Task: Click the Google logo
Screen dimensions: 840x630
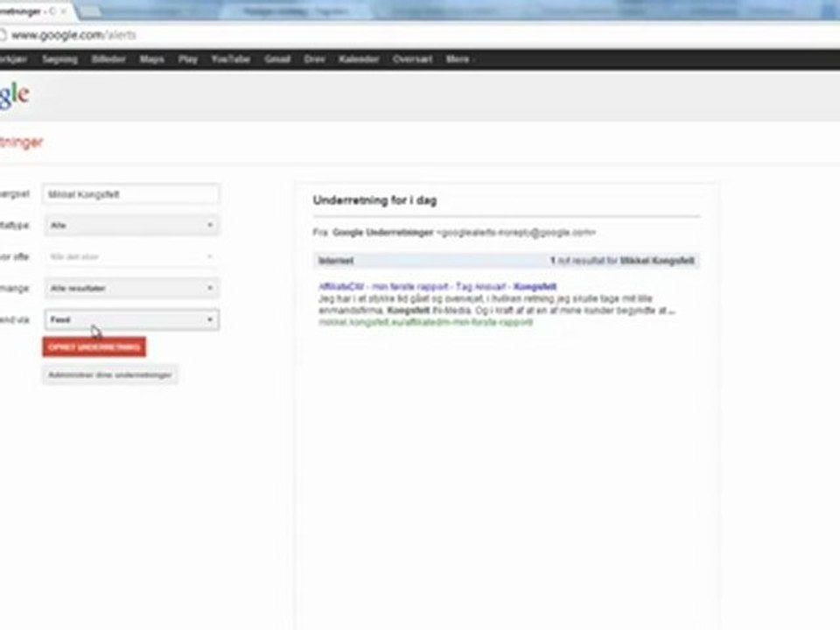Action: [15, 95]
